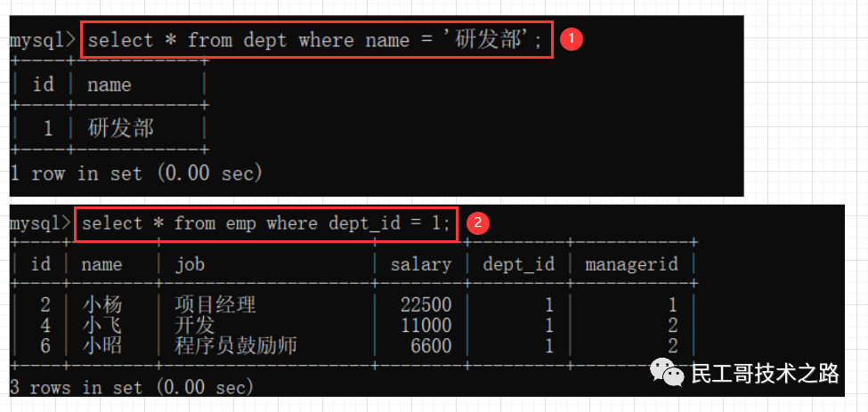The height and width of the screenshot is (412, 868).
Task: Select the 'name' header in the emp result table
Action: point(101,264)
